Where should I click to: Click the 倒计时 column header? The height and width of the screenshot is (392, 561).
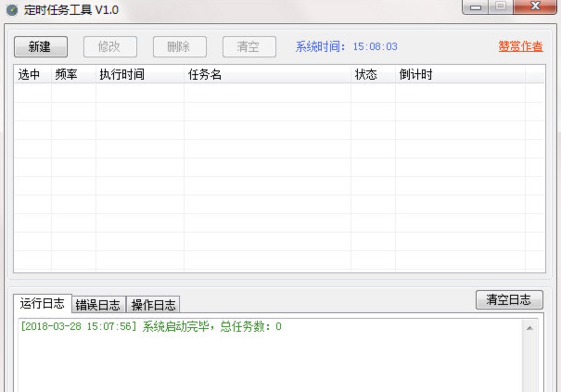pos(460,75)
